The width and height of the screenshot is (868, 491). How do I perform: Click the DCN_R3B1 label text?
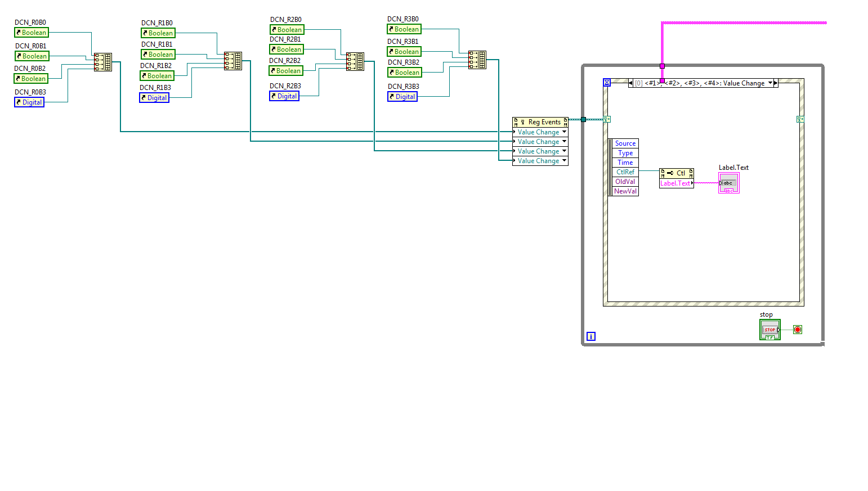click(x=403, y=42)
